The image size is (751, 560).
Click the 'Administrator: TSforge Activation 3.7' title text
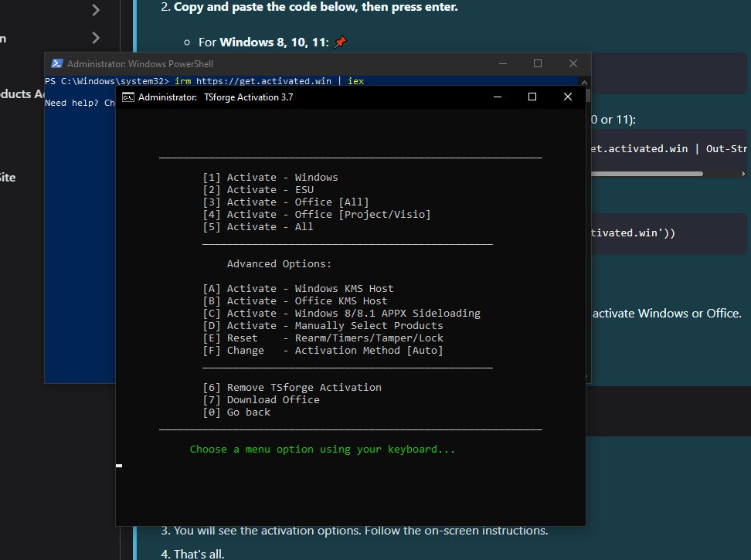216,97
